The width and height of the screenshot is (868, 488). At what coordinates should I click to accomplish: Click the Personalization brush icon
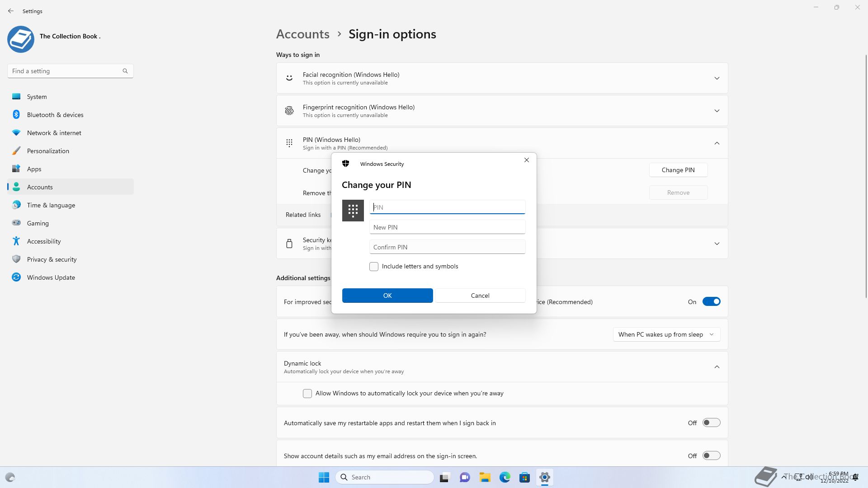[x=16, y=151]
